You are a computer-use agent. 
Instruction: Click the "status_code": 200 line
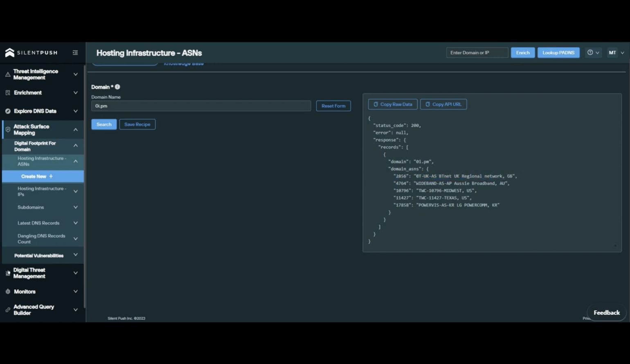397,126
